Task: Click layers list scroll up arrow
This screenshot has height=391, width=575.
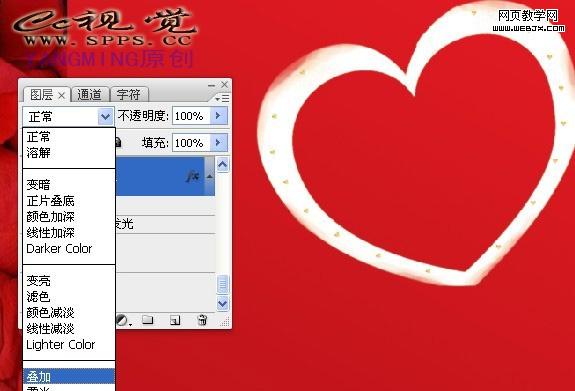Action: click(x=222, y=165)
